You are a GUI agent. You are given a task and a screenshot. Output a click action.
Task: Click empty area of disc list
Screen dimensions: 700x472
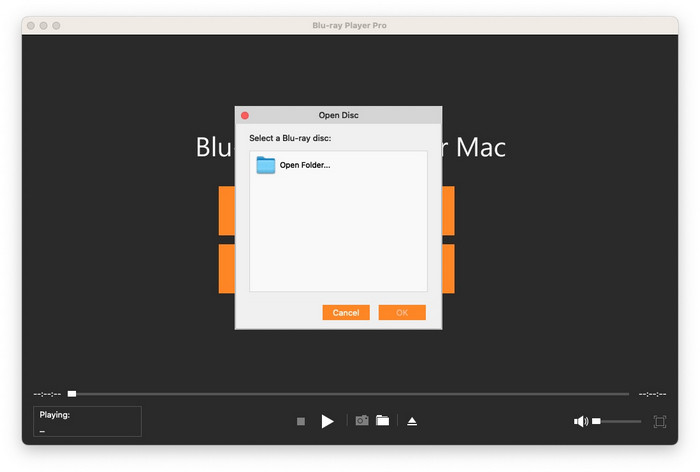(x=338, y=240)
